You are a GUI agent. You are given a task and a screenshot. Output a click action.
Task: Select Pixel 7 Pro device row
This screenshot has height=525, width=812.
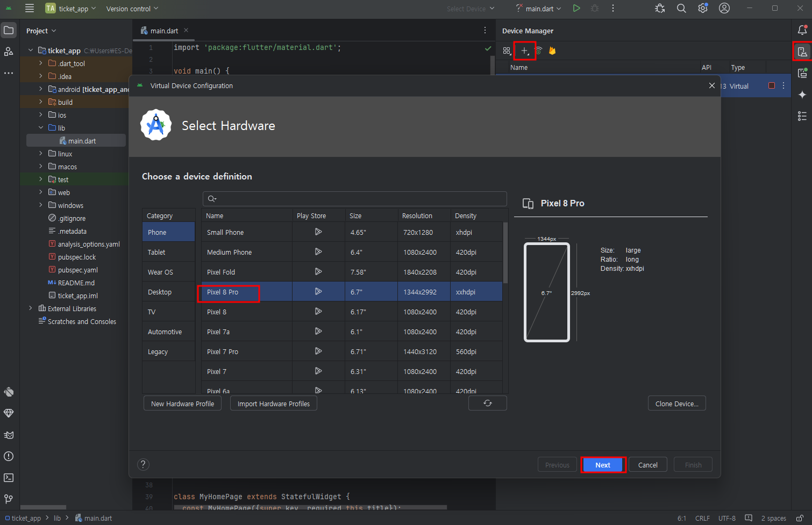[x=352, y=351]
